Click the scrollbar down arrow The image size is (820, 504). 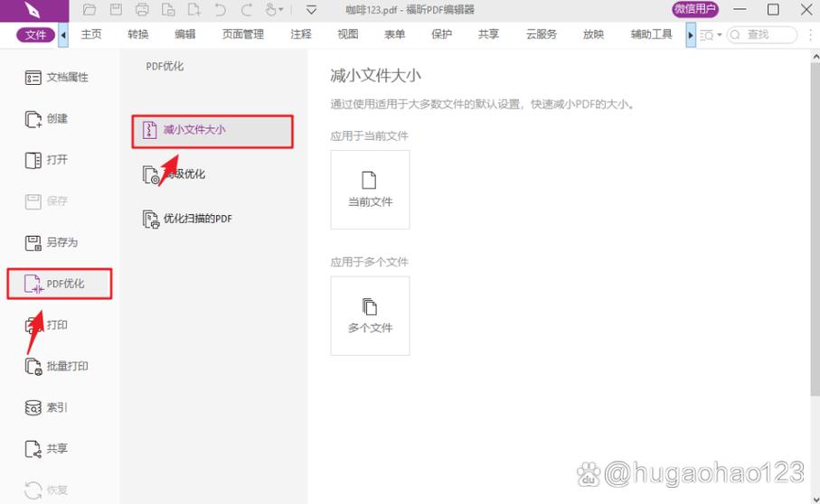point(815,499)
